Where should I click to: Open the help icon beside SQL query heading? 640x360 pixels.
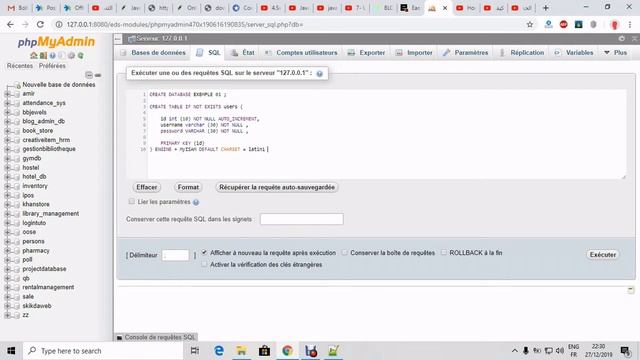[x=320, y=73]
